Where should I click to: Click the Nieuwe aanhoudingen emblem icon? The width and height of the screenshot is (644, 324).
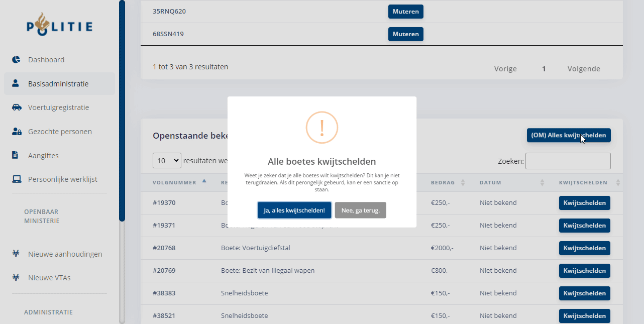pyautogui.click(x=16, y=254)
